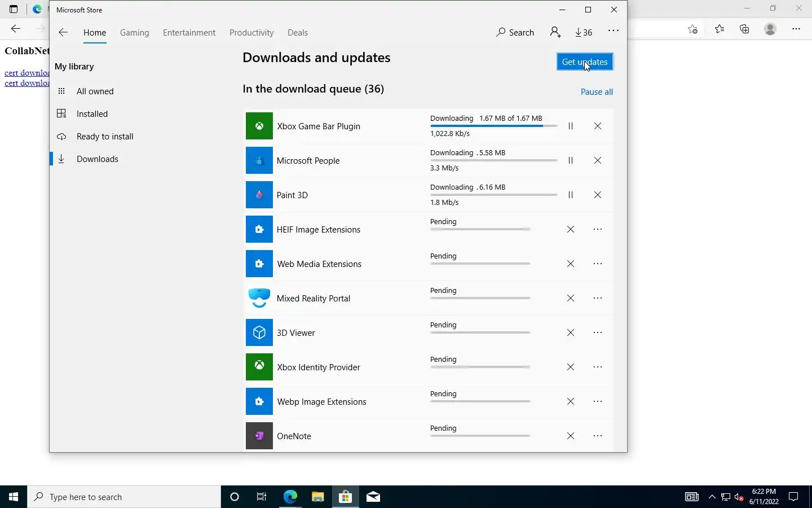Open Task View on the taskbar

(262, 497)
